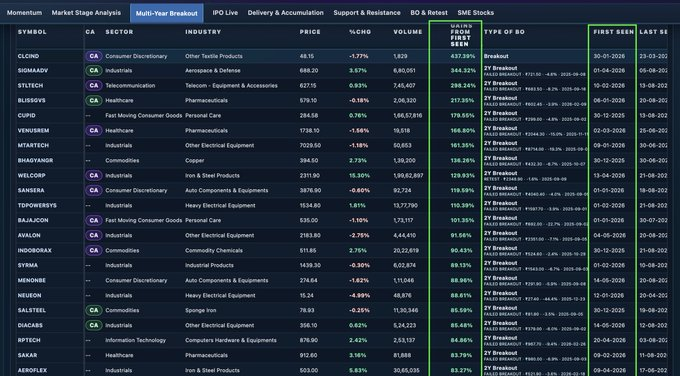Click first seen date 13-04-2026
Image resolution: width=680 pixels, height=376 pixels.
[609, 176]
